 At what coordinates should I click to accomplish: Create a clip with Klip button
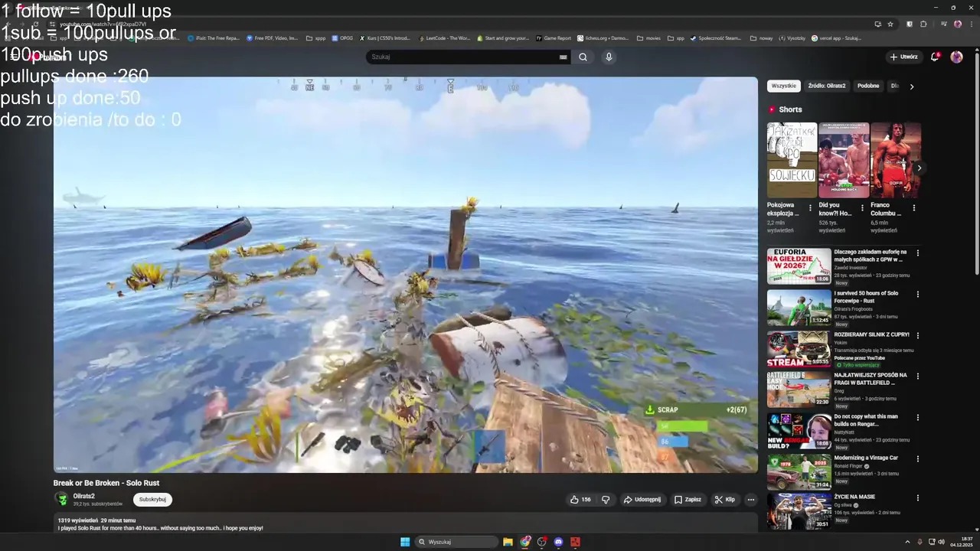point(724,500)
